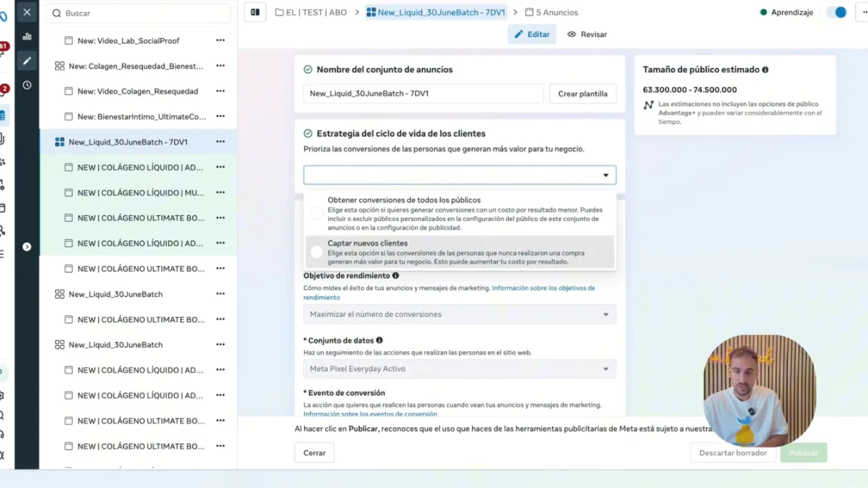Toggle the split panel icon beside the breadcrumb
The image size is (868, 488).
click(255, 12)
